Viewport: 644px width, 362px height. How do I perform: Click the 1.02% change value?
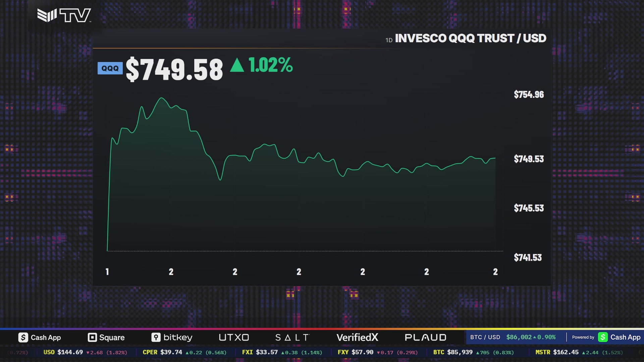coord(271,65)
